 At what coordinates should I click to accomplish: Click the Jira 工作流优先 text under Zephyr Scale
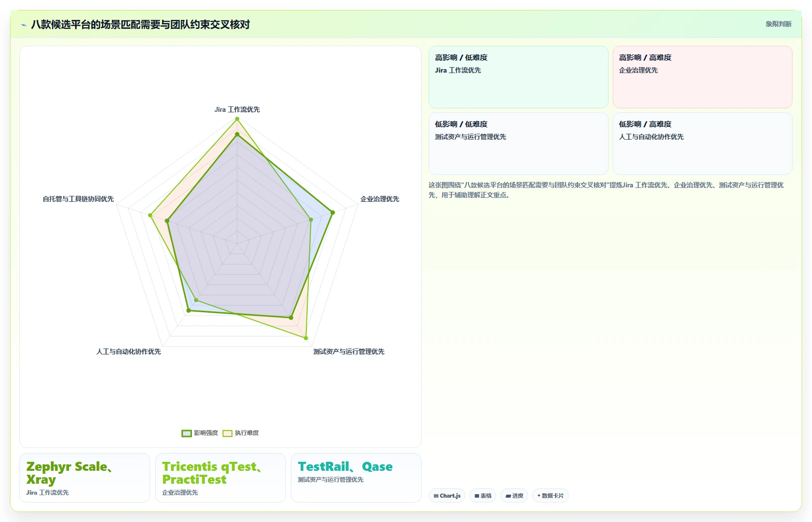(x=48, y=493)
